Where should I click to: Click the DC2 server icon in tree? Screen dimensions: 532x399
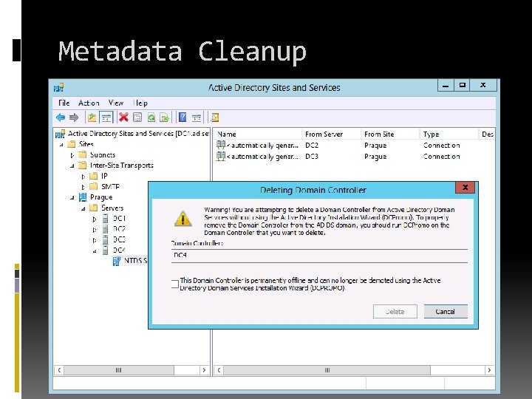pos(106,229)
